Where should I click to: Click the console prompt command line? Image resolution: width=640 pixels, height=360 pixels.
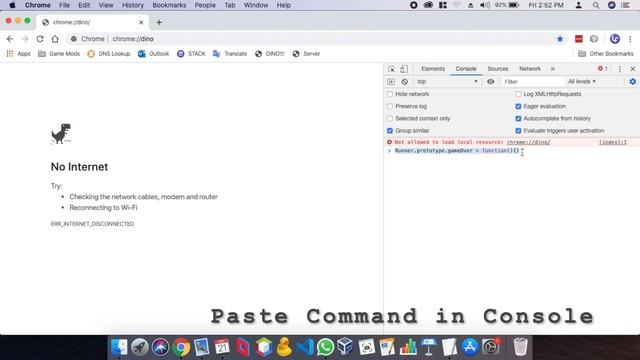pyautogui.click(x=512, y=151)
